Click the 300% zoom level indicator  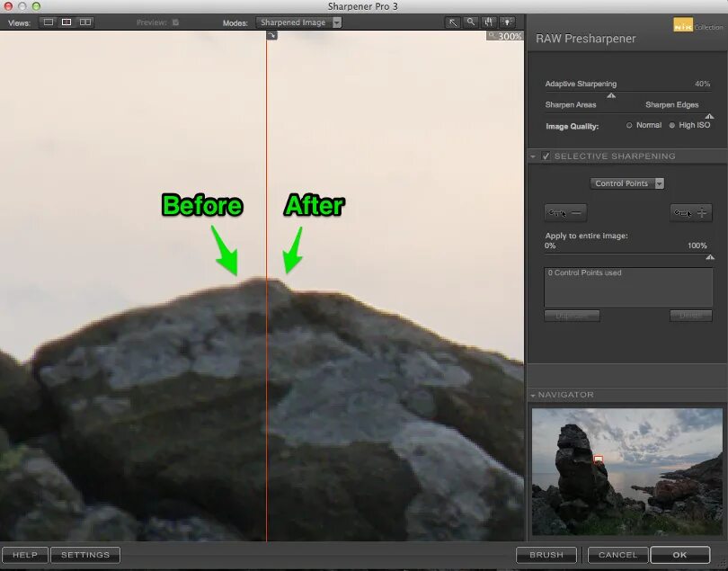point(505,36)
